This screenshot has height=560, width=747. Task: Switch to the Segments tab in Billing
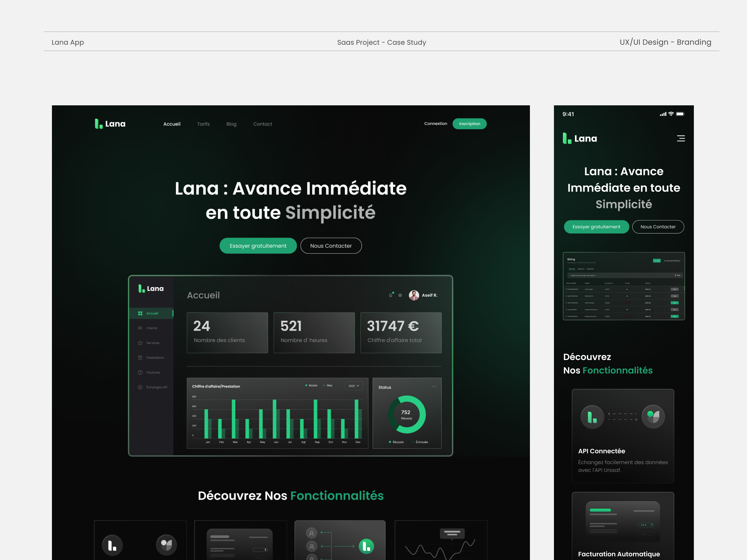[581, 269]
